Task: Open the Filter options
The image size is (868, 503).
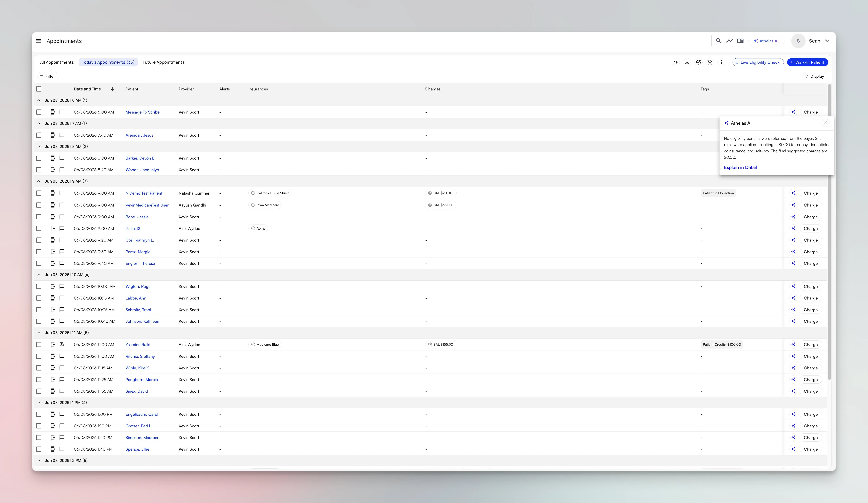Action: point(48,76)
